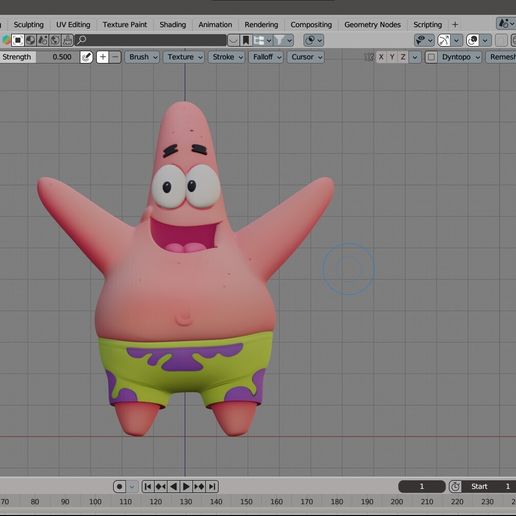Click frame 150 on the timeline ruler
The width and height of the screenshot is (516, 516).
246,502
